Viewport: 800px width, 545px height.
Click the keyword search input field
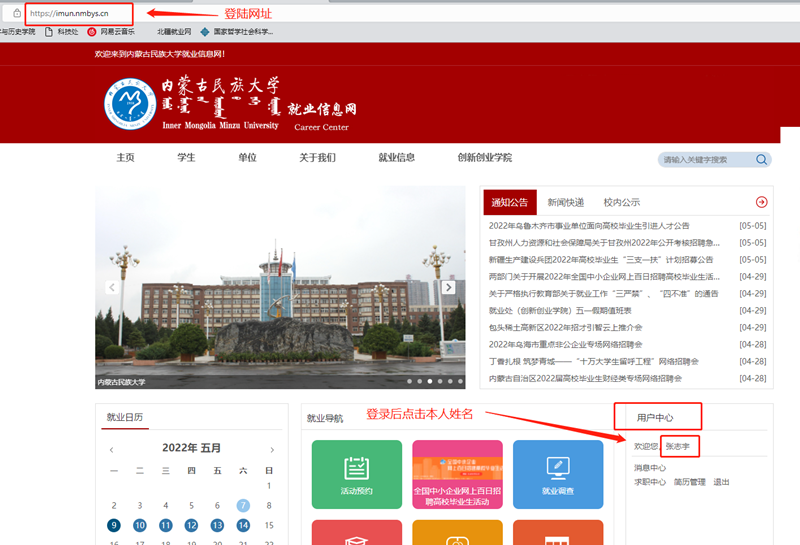point(706,160)
